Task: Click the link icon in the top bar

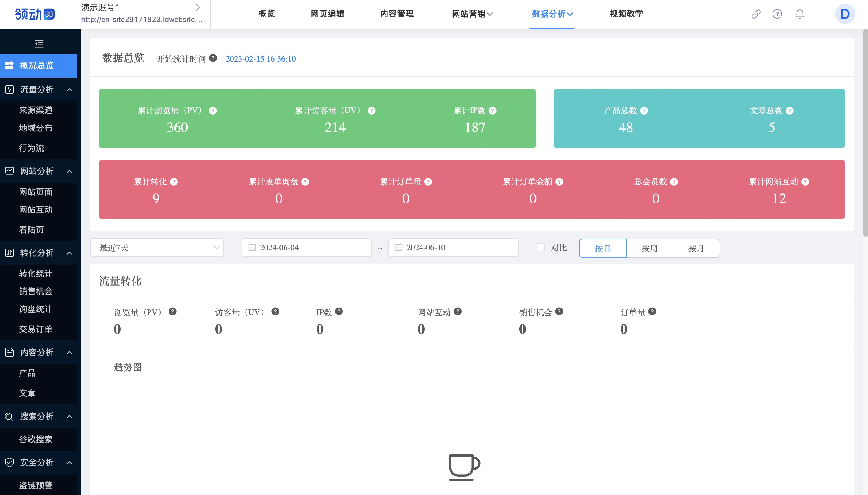Action: pyautogui.click(x=756, y=14)
